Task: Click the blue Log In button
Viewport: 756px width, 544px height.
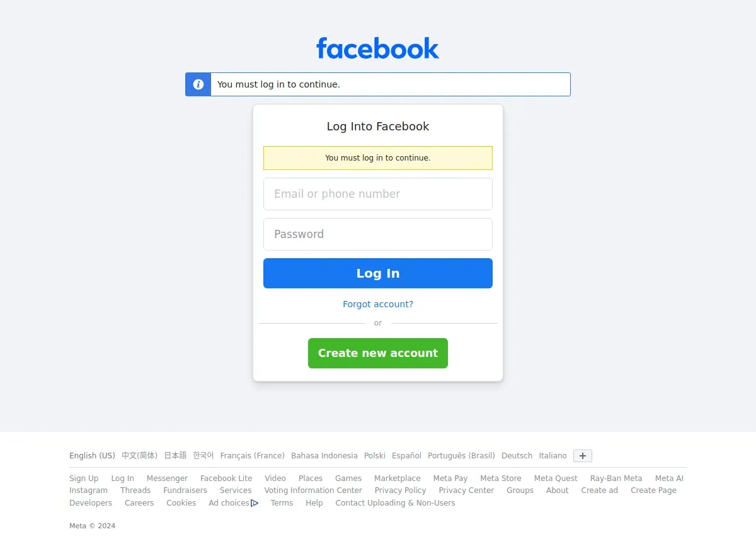Action: 378,273
